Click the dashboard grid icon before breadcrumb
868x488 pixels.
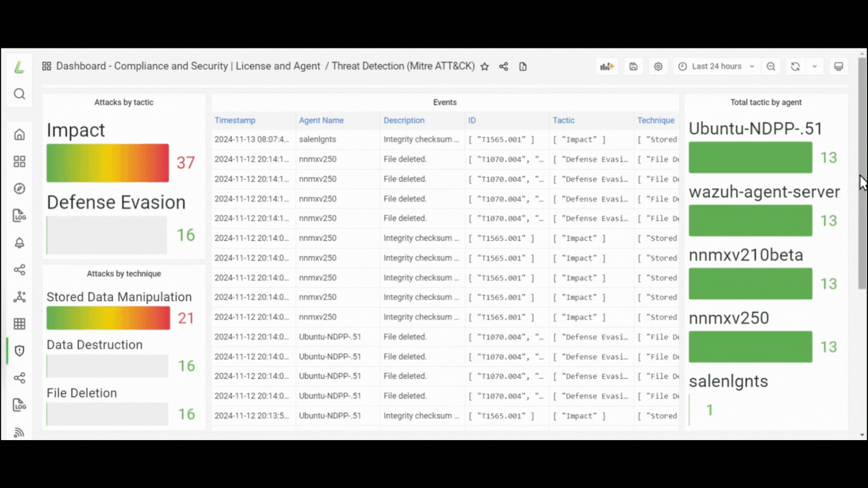tap(47, 66)
